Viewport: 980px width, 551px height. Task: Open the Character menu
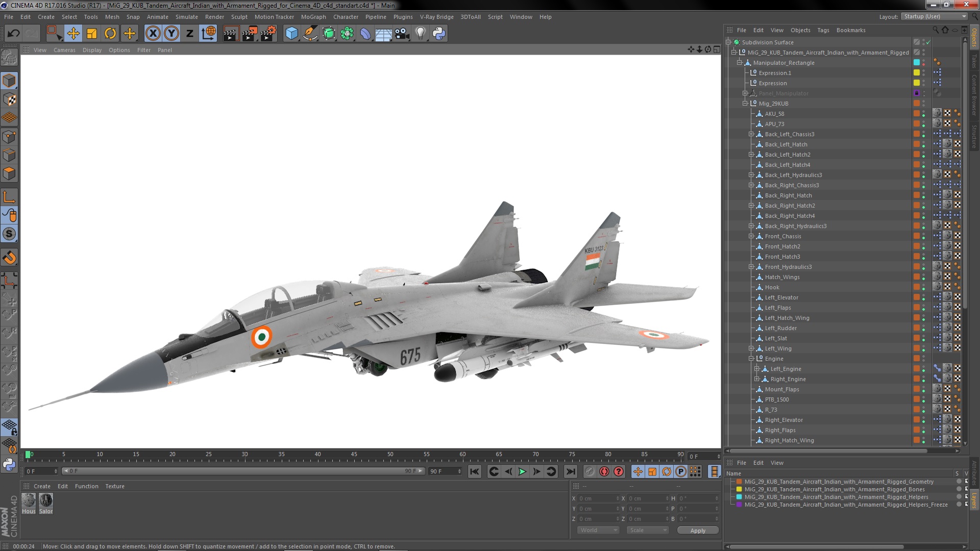click(x=346, y=17)
